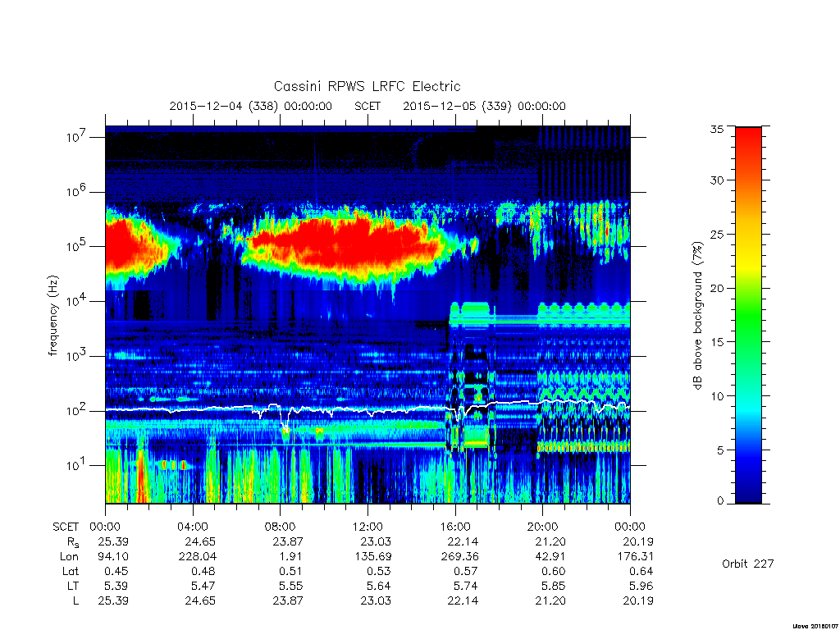
Task: Click the colorbar tick value 35
Action: (x=717, y=129)
